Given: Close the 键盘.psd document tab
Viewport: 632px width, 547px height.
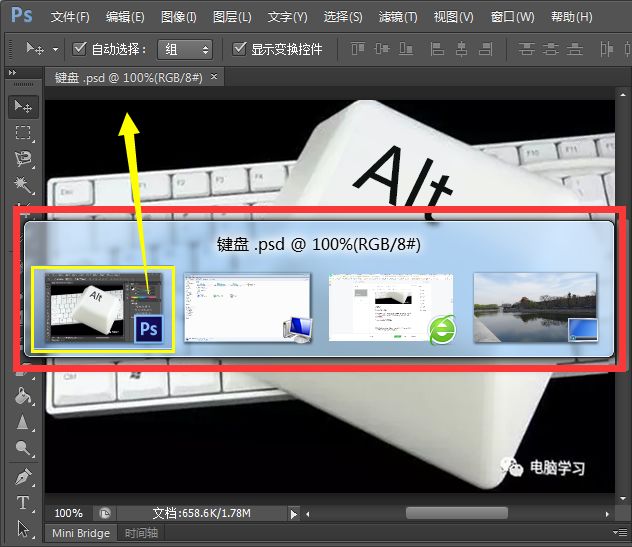Looking at the screenshot, I should (214, 76).
